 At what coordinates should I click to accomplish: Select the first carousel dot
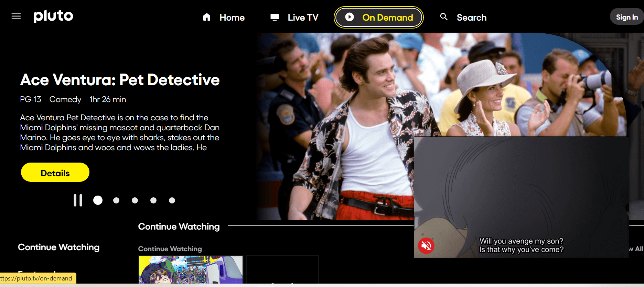(x=98, y=200)
